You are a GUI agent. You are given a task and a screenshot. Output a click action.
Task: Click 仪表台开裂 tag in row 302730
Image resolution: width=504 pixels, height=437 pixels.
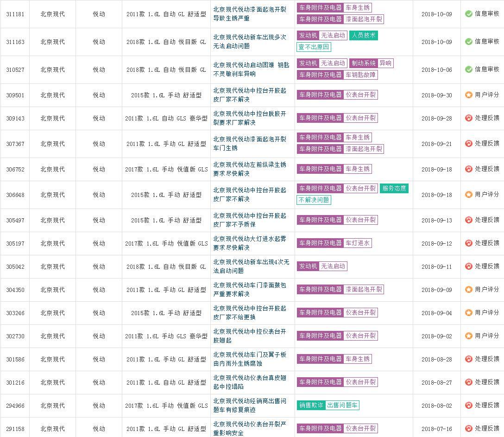[x=360, y=336]
